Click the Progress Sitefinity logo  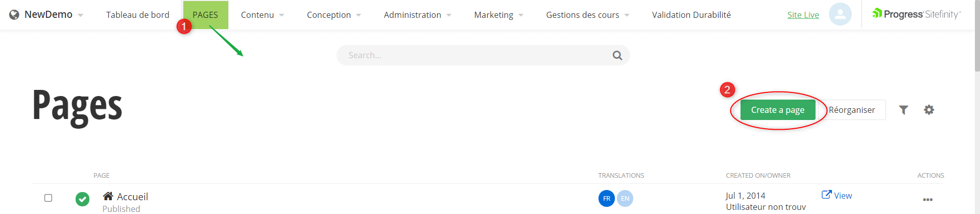tap(916, 14)
